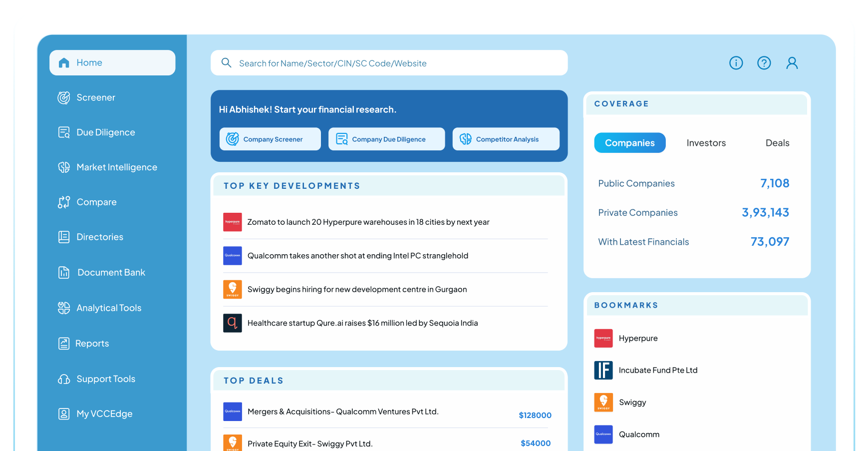
Task: Open Qualcomm Ventures Mergers & Acquisitions deal
Action: tap(342, 412)
